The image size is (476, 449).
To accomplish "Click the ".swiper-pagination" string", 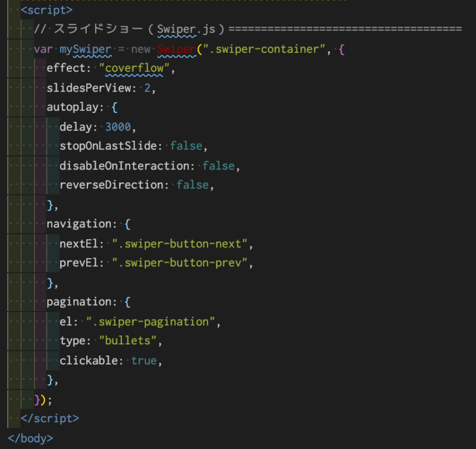I will coord(151,322).
